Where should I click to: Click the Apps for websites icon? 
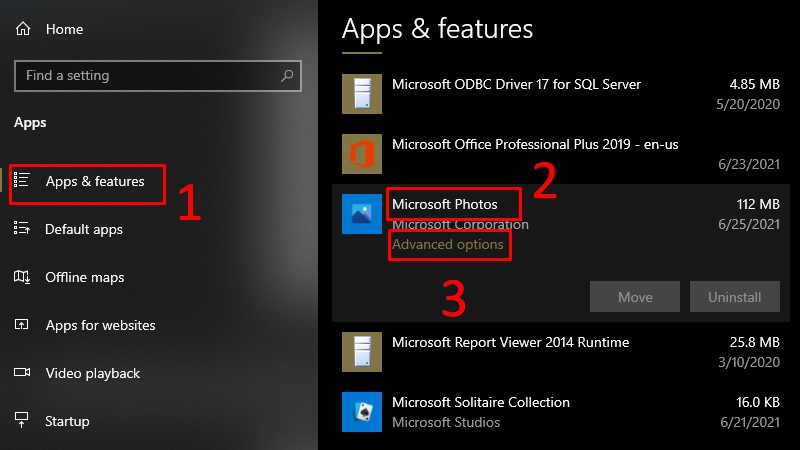coord(21,324)
